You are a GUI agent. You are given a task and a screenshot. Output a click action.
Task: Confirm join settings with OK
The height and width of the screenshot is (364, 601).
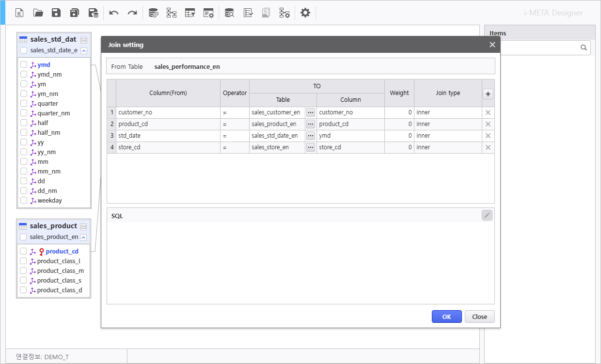click(446, 317)
